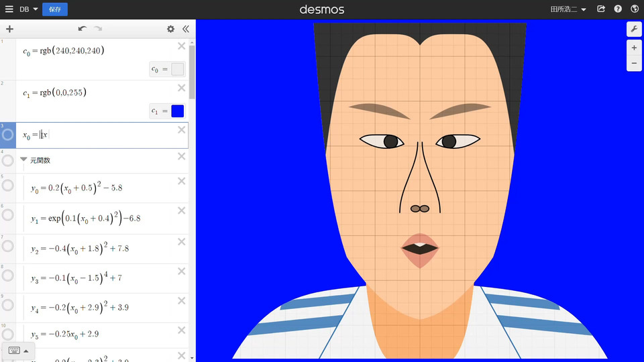
Task: Click the add expression plus icon
Action: (x=9, y=29)
